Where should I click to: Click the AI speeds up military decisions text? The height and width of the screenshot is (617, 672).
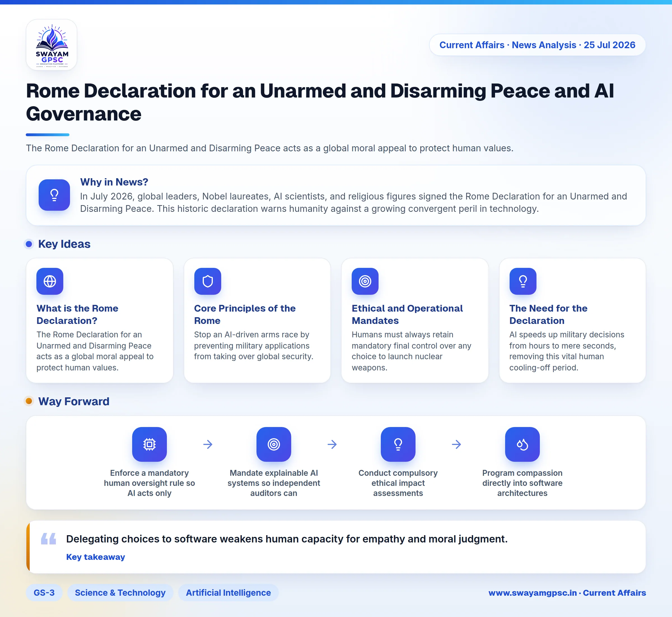pyautogui.click(x=566, y=351)
